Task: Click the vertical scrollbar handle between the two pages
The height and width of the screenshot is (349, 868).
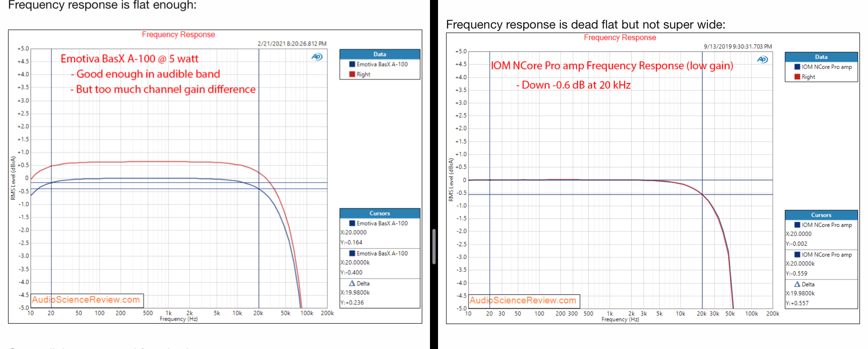Action: [x=434, y=246]
